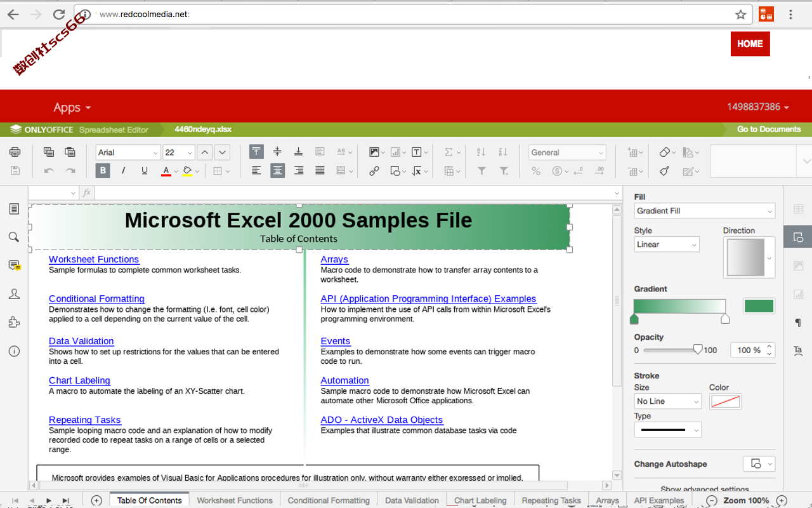Open the File menu icon in left sidebar
The image size is (812, 508).
14,209
